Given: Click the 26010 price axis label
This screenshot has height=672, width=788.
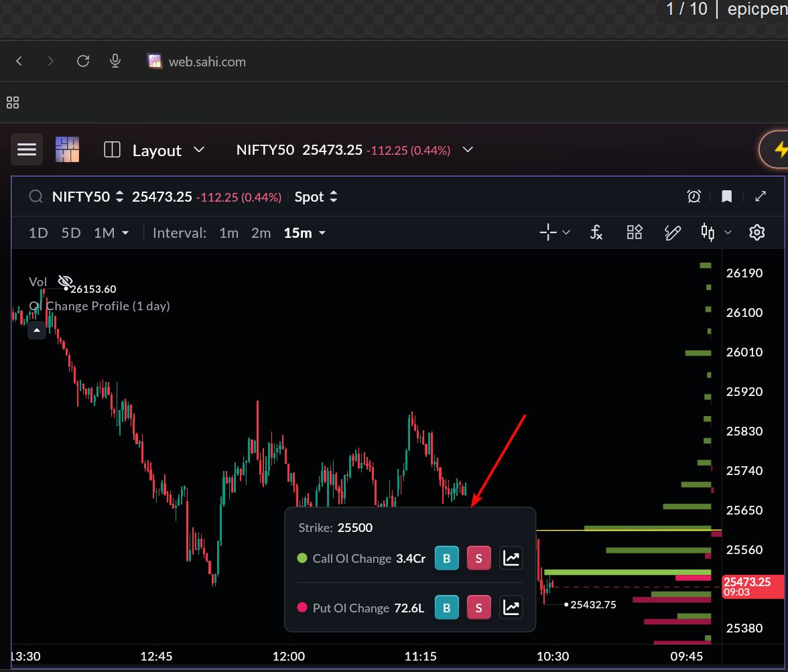Looking at the screenshot, I should (x=744, y=352).
